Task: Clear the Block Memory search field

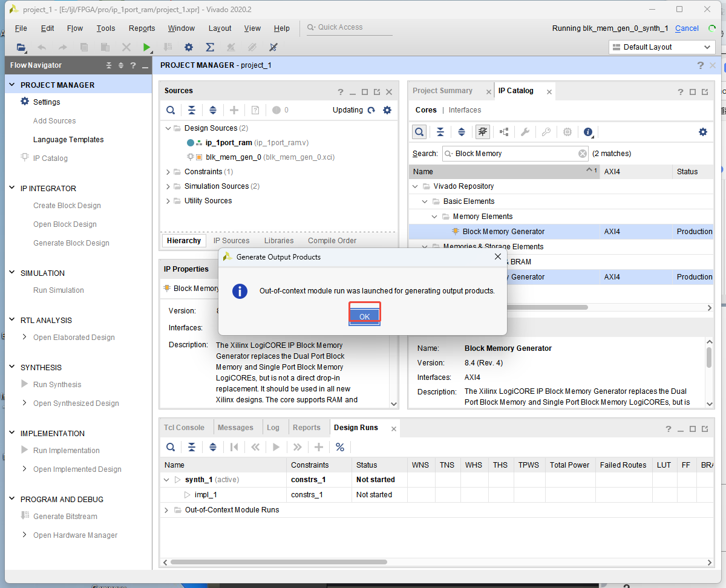Action: pos(583,154)
